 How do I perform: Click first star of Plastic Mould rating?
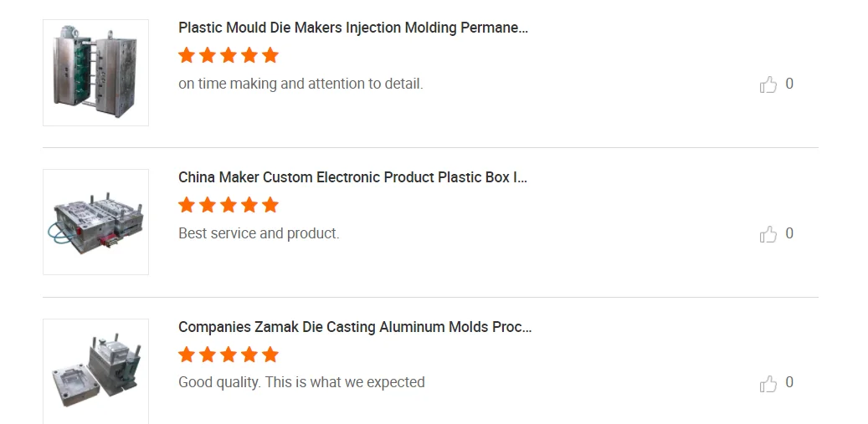click(x=187, y=55)
